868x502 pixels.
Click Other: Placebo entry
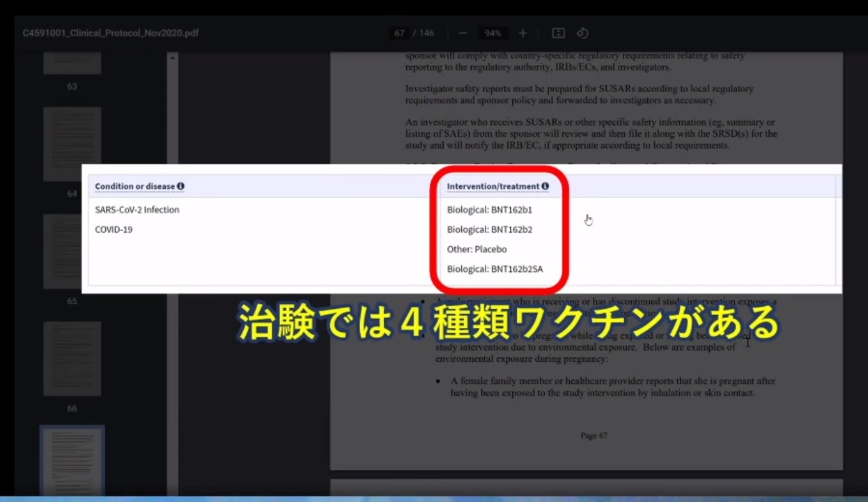pos(476,249)
